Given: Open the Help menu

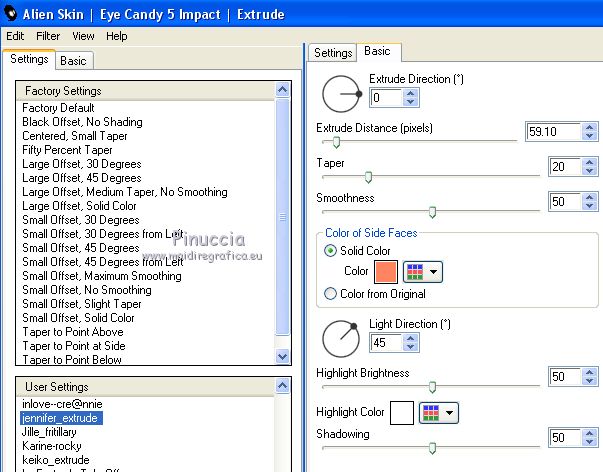Looking at the screenshot, I should pyautogui.click(x=117, y=36).
